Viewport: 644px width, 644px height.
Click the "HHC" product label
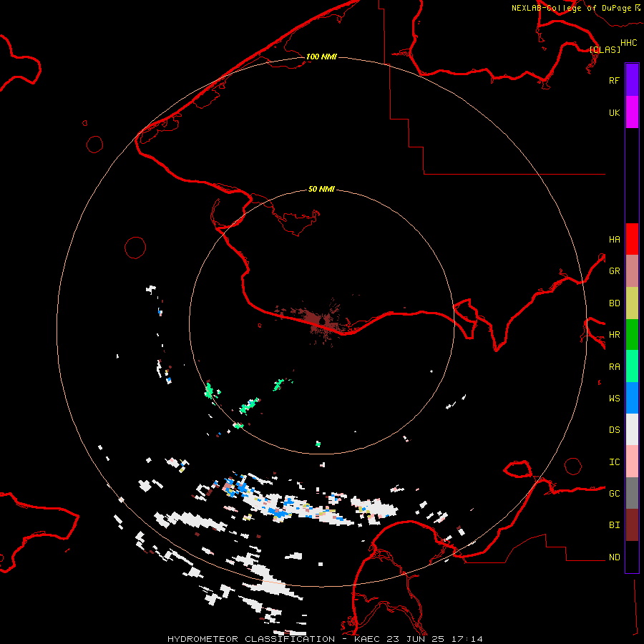pyautogui.click(x=628, y=43)
